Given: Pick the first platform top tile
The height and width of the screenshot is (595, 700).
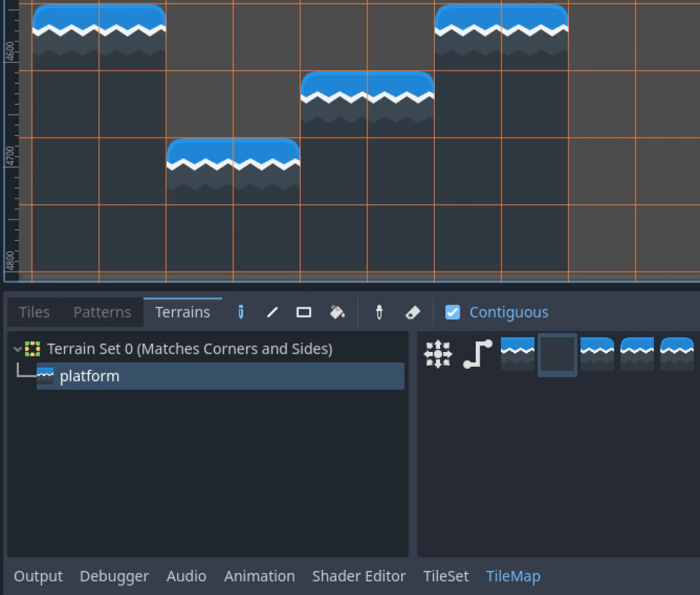Looking at the screenshot, I should [517, 354].
